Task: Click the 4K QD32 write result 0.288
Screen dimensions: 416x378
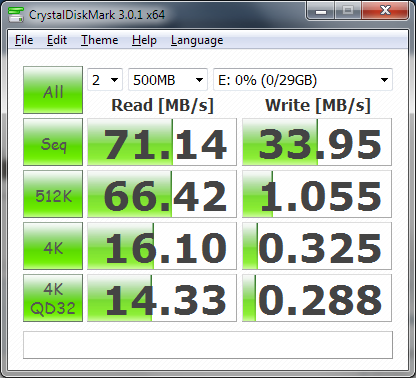Action: pos(317,298)
